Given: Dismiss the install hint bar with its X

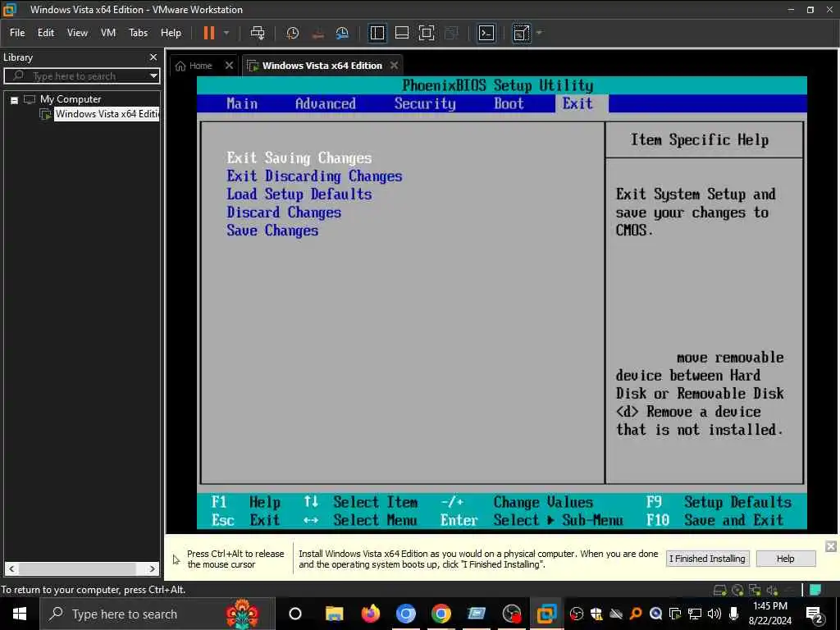Looking at the screenshot, I should (830, 546).
